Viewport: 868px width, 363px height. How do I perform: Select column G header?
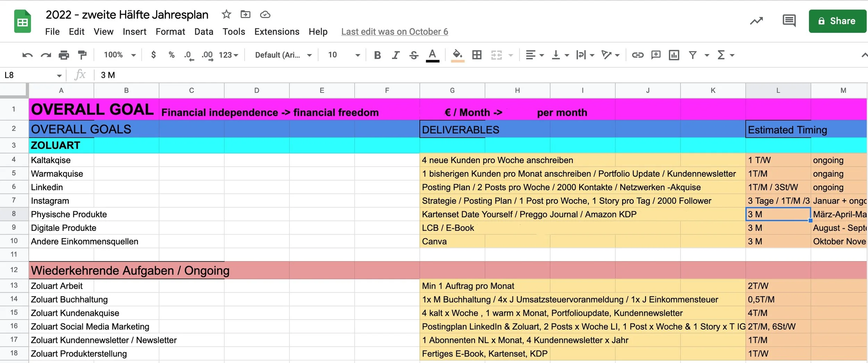[452, 90]
